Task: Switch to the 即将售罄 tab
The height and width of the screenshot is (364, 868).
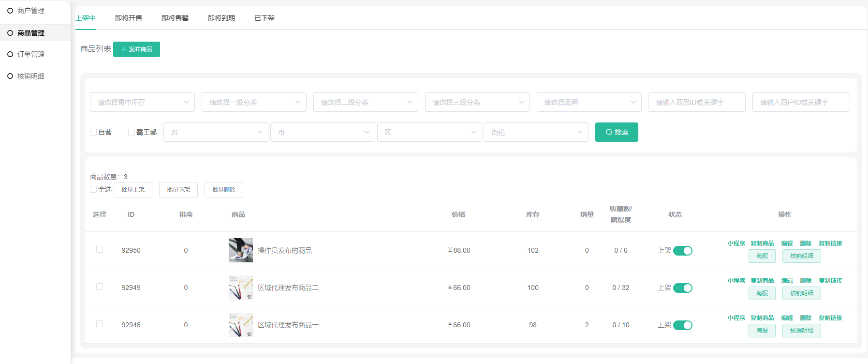Action: click(175, 18)
